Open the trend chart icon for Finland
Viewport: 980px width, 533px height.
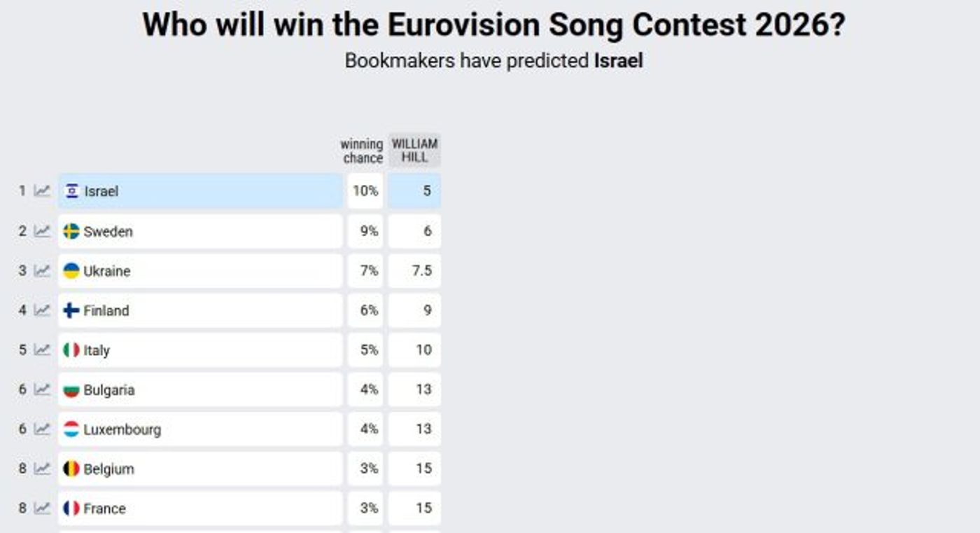pos(43,310)
